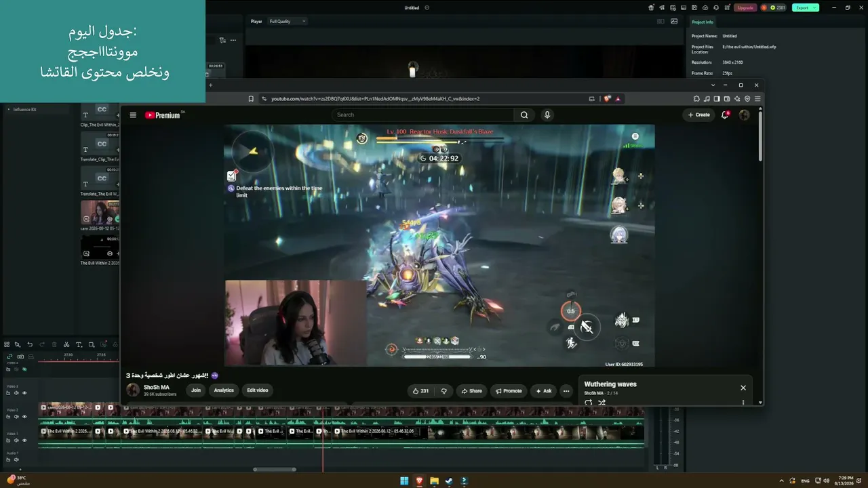Open YouTube notifications bell

(725, 115)
